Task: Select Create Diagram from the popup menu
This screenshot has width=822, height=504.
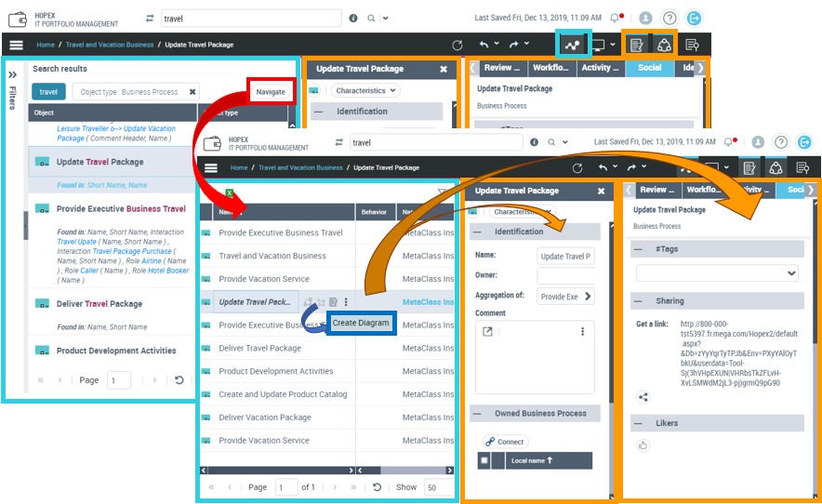Action: pyautogui.click(x=361, y=323)
